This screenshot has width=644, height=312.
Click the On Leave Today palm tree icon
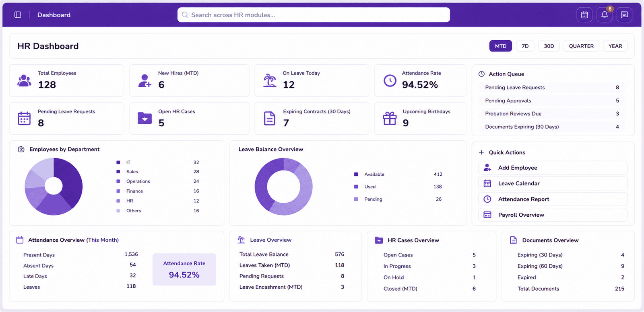pos(270,80)
